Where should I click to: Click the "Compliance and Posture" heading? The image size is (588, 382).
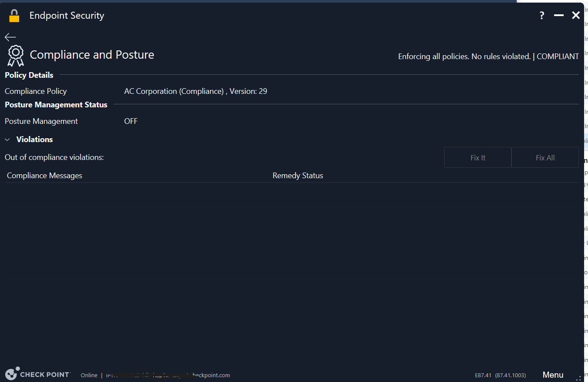pos(92,55)
